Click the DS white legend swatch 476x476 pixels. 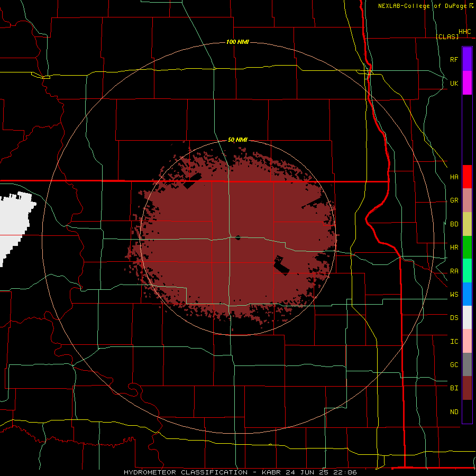[467, 317]
